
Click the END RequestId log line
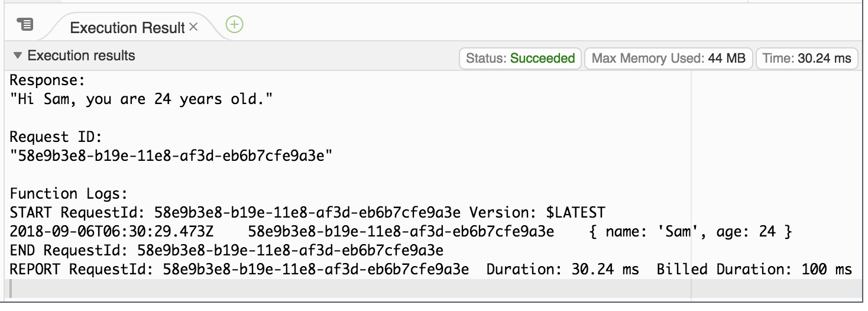point(226,250)
